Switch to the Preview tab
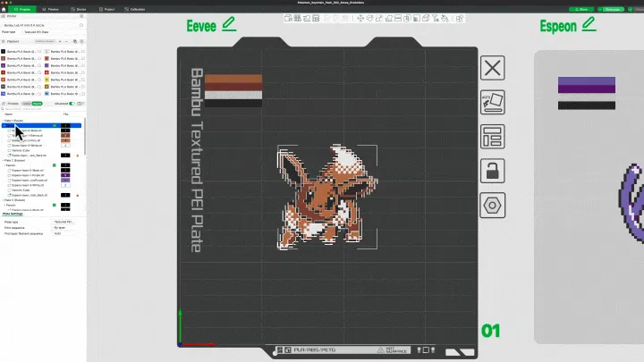Image resolution: width=644 pixels, height=362 pixels. 50,9
